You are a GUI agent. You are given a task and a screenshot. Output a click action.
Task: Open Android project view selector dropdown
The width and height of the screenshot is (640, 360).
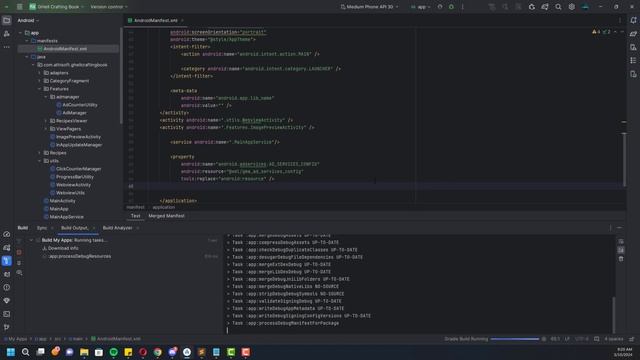click(x=28, y=20)
